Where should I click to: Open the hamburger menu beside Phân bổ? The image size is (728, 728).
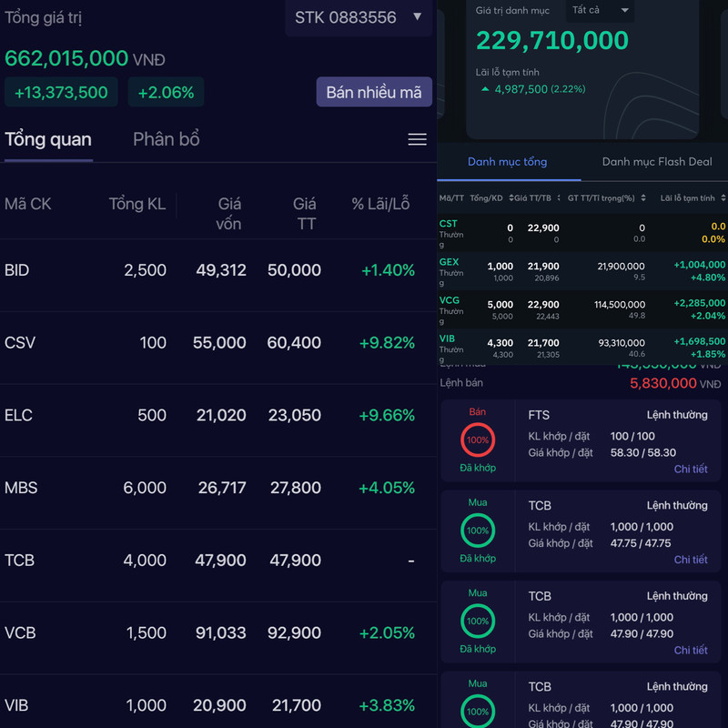[x=417, y=139]
